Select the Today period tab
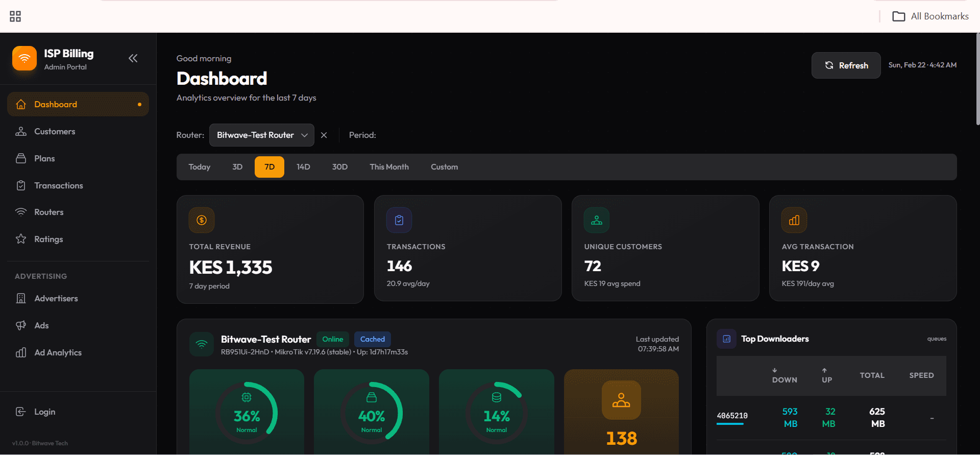The height and width of the screenshot is (455, 980). 200,167
